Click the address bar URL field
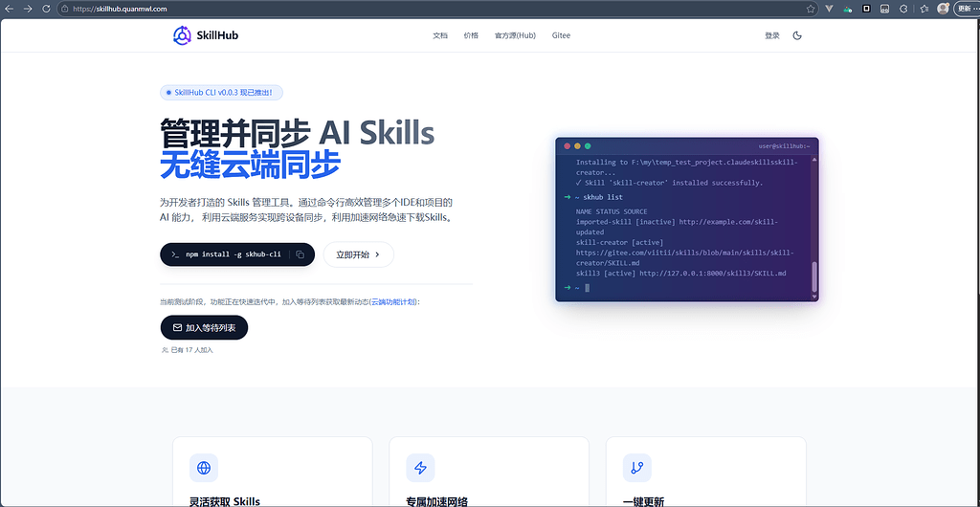The height and width of the screenshot is (507, 980). click(437, 10)
